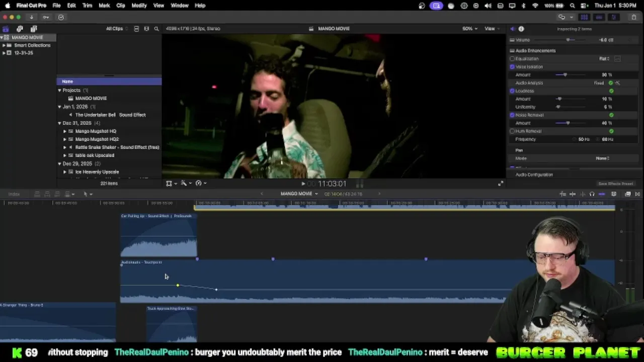Open the import media arrow button
644x362 pixels.
31,17
